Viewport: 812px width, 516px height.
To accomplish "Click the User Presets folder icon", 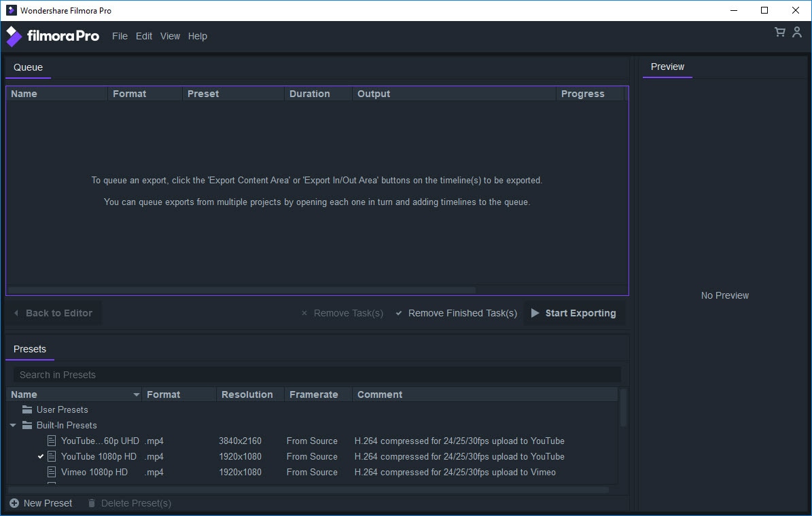I will 27,409.
